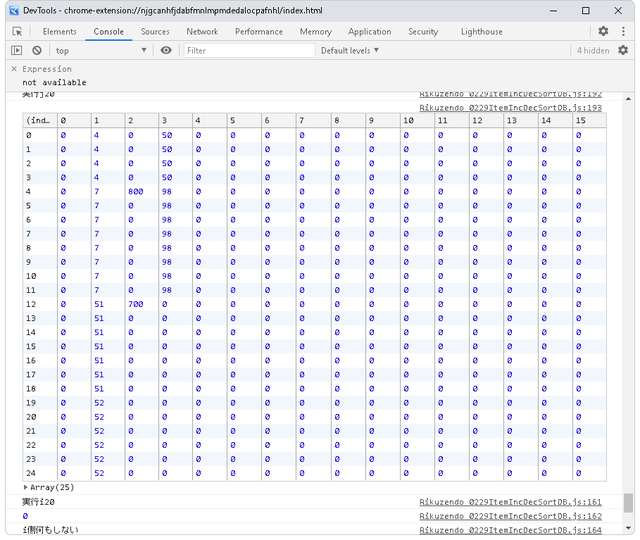Click the scrollbar down arrow
Viewport: 640px width, 540px height.
[628, 528]
